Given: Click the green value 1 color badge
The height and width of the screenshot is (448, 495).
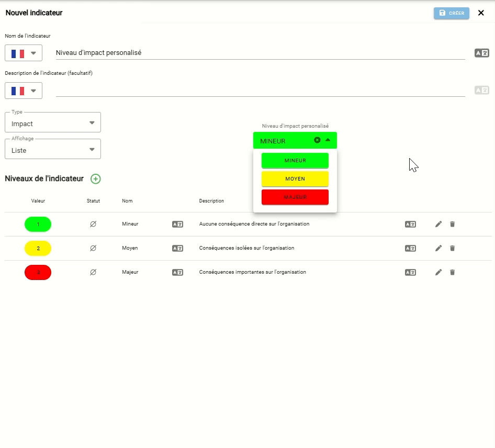Looking at the screenshot, I should tap(38, 224).
